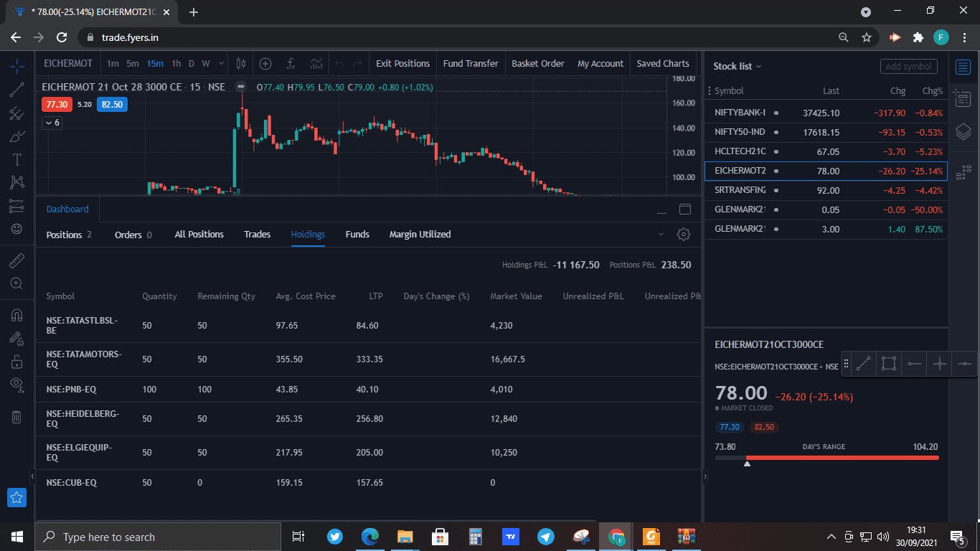Toggle the favorites star toolbar
This screenshot has width=980, height=551.
17,497
